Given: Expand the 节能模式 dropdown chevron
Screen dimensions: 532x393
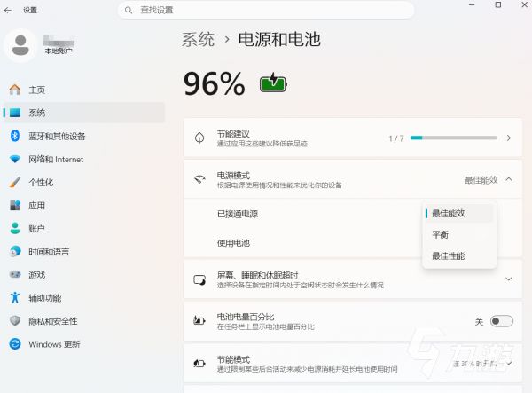Looking at the screenshot, I should point(509,364).
